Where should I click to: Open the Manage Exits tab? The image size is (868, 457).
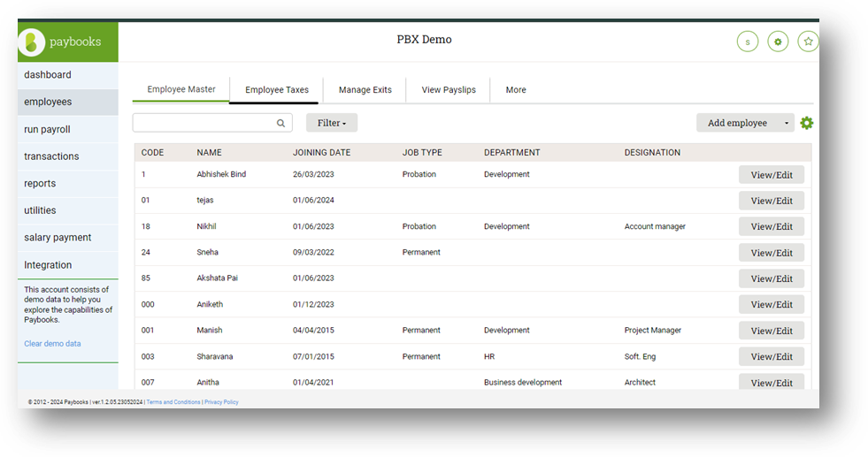coord(365,89)
